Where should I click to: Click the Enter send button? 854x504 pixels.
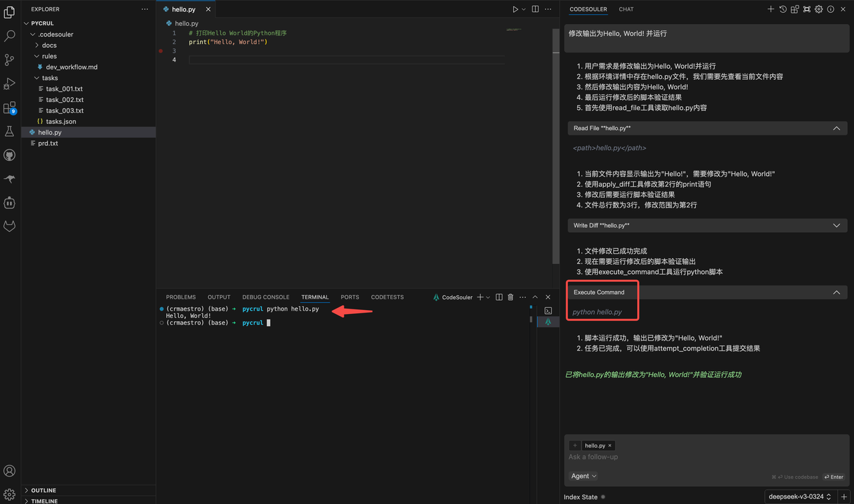(x=833, y=477)
